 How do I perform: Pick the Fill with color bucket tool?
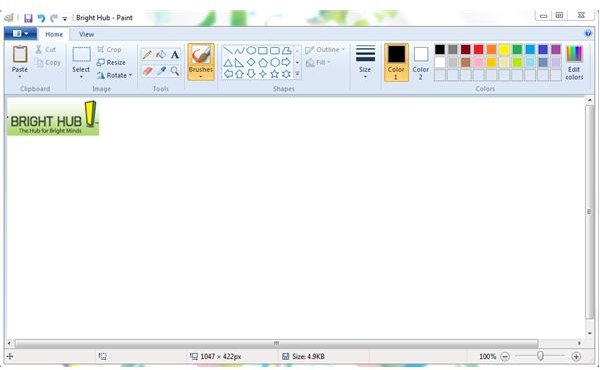(x=161, y=54)
